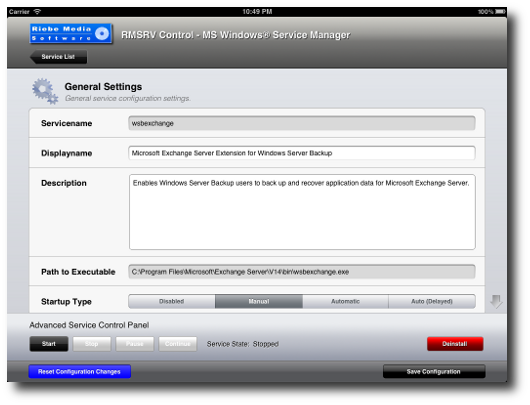The image size is (530, 405).
Task: Reset Configuration Changes
Action: tap(79, 372)
